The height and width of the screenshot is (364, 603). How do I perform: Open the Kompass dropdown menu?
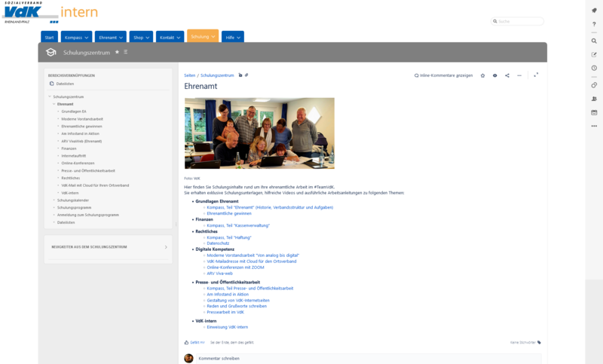[x=76, y=37]
